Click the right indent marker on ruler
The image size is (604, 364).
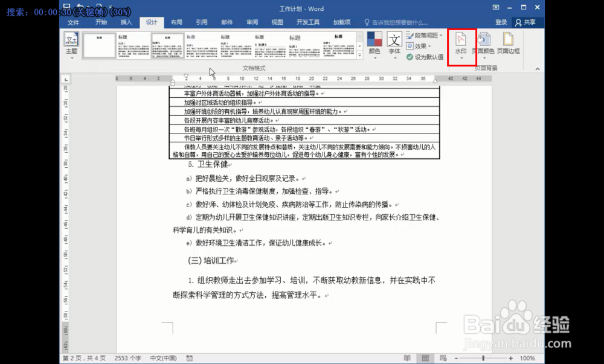tap(435, 81)
